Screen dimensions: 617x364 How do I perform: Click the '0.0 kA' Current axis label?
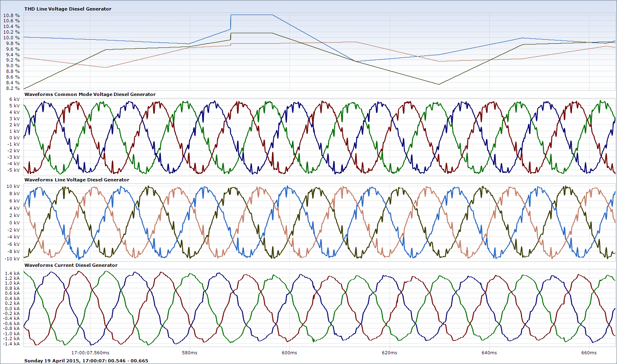point(12,309)
